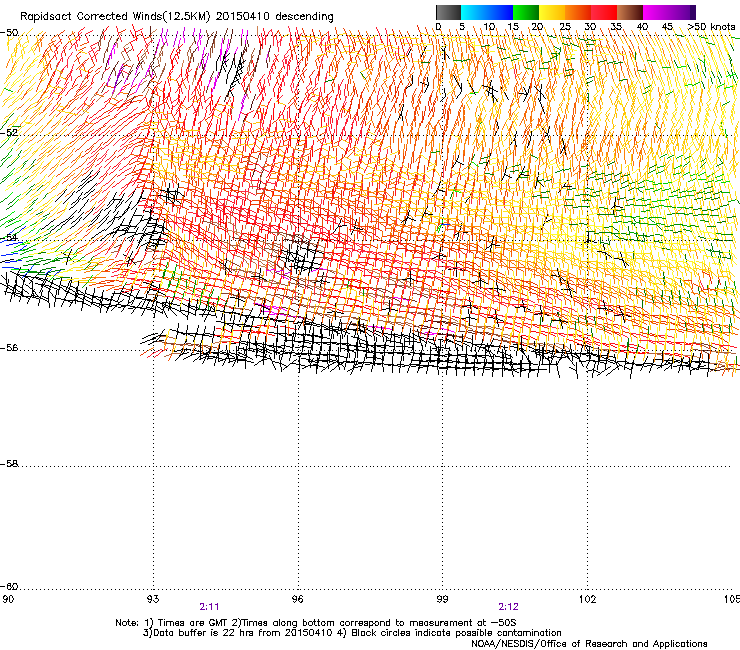Click the gray 0-5 knots legend swatch
The width and height of the screenshot is (740, 650).
(448, 12)
